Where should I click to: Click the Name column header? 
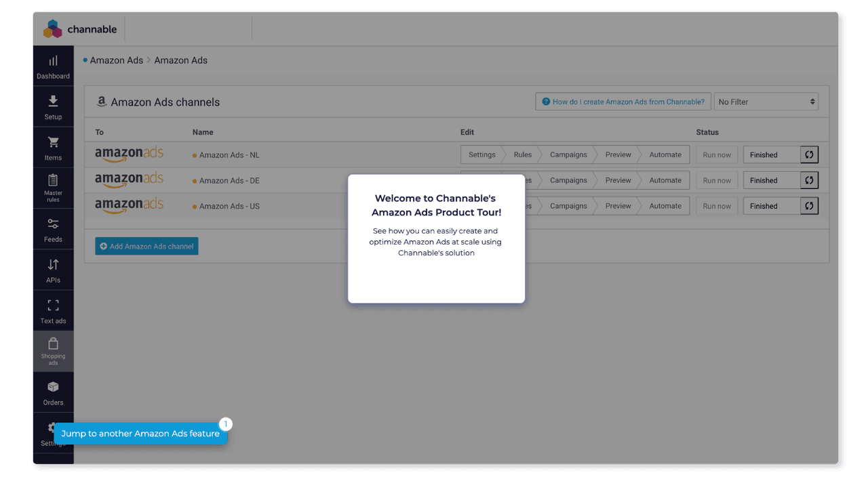pos(203,132)
